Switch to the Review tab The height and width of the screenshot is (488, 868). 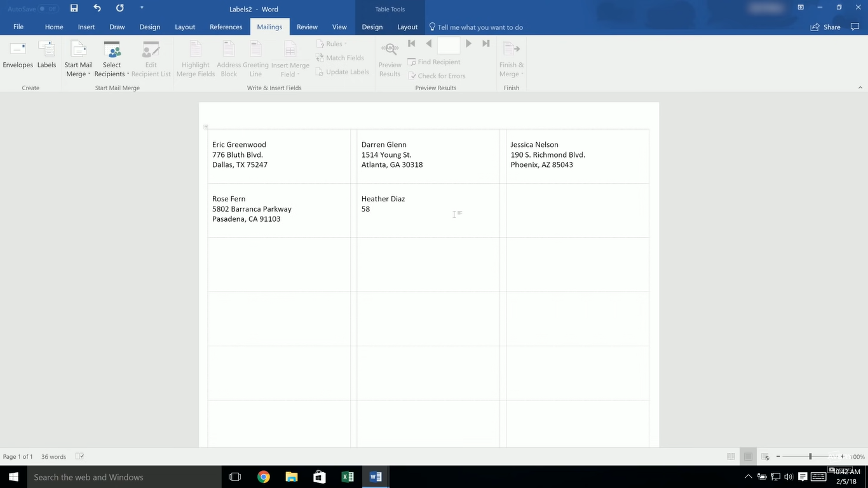tap(307, 27)
